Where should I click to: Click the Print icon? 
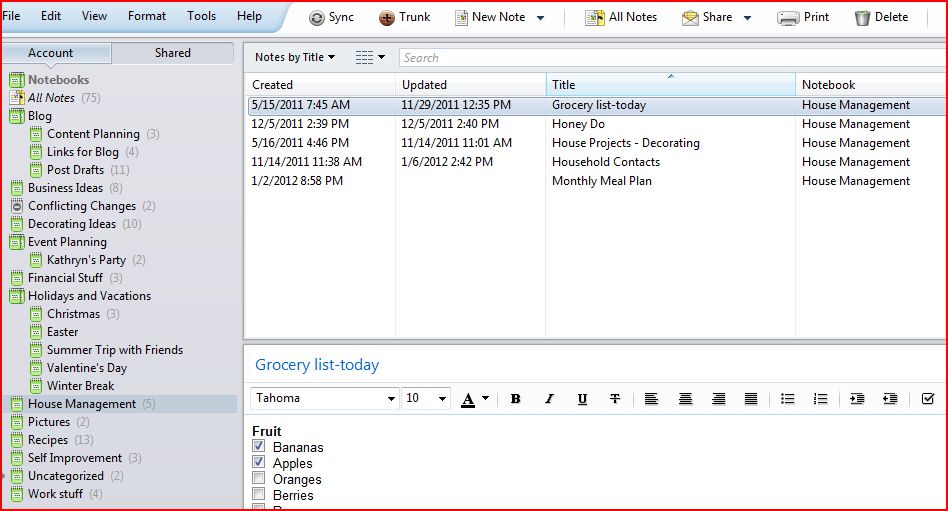tap(788, 17)
